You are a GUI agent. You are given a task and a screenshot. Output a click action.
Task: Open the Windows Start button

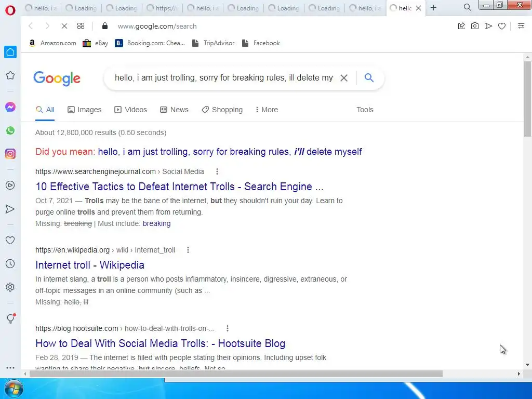tap(14, 389)
